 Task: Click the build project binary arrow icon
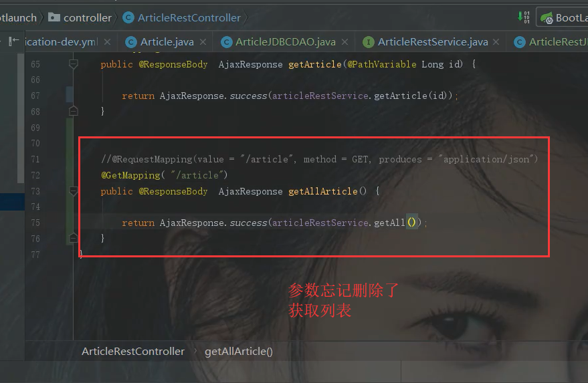coord(524,17)
